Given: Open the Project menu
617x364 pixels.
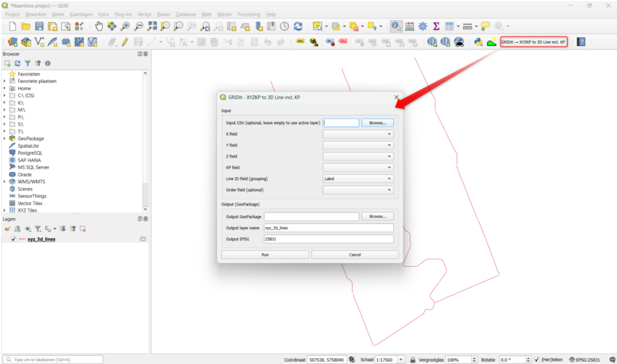Looking at the screenshot, I should coord(12,14).
